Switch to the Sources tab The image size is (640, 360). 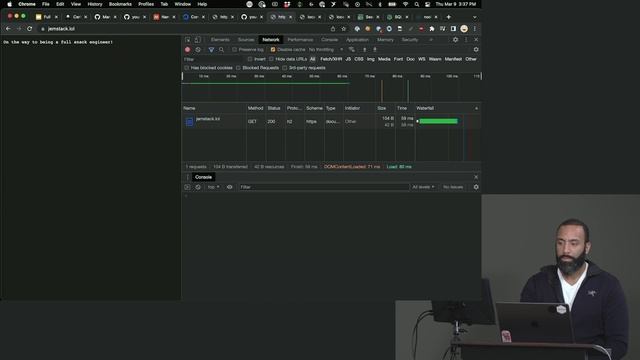coord(246,40)
